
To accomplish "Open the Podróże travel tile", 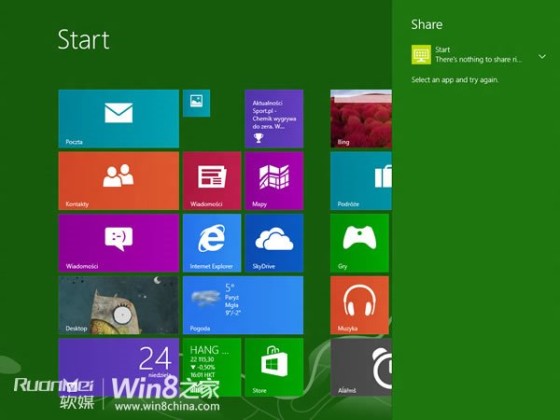I will [x=361, y=181].
